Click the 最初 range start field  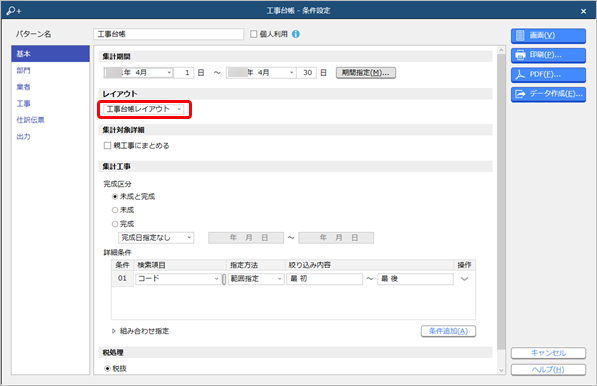click(325, 279)
